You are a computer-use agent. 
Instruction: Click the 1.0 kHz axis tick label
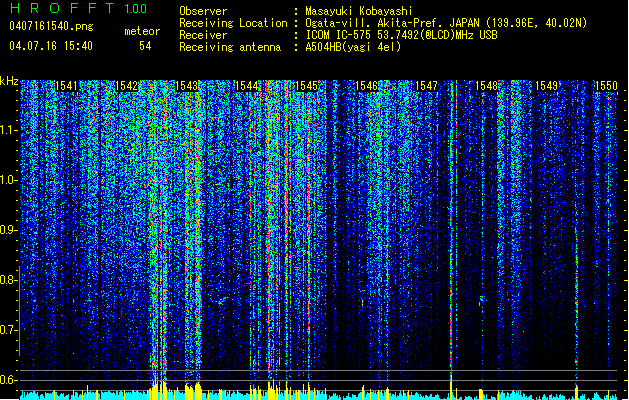(x=8, y=181)
